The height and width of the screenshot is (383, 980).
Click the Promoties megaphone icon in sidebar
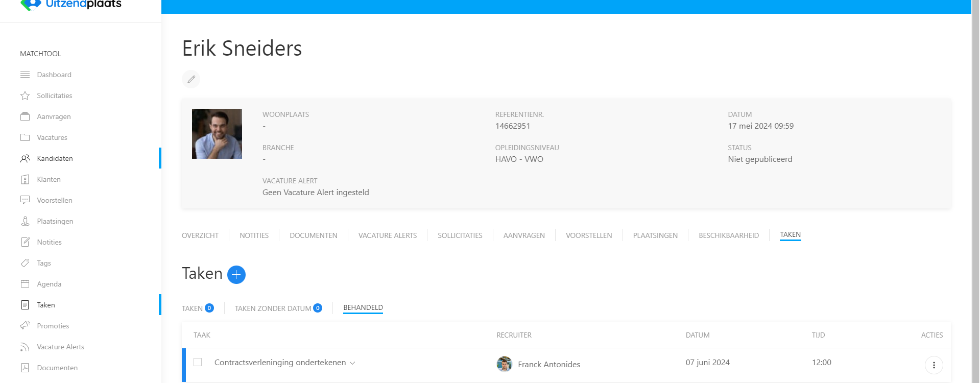(25, 326)
